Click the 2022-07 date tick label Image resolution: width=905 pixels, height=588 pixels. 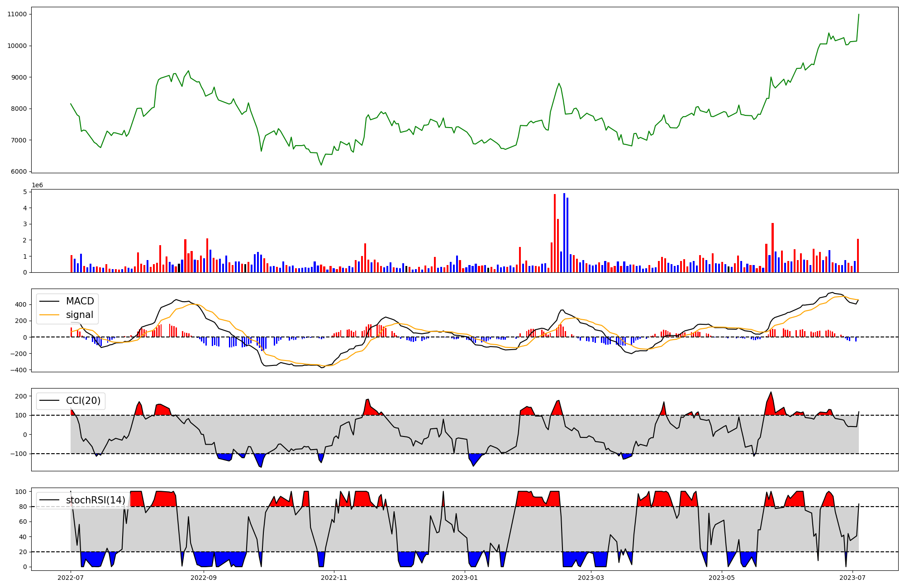pos(71,578)
